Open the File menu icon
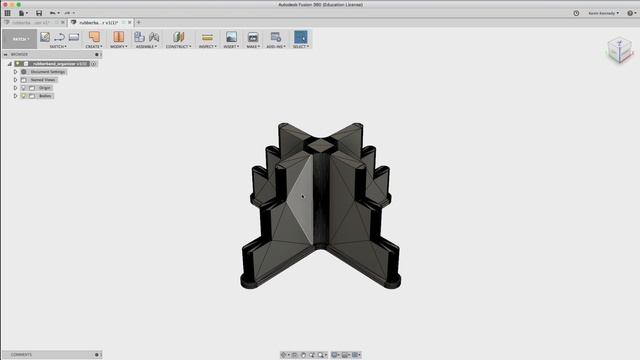Viewport: 640px width, 360px height. click(21, 13)
